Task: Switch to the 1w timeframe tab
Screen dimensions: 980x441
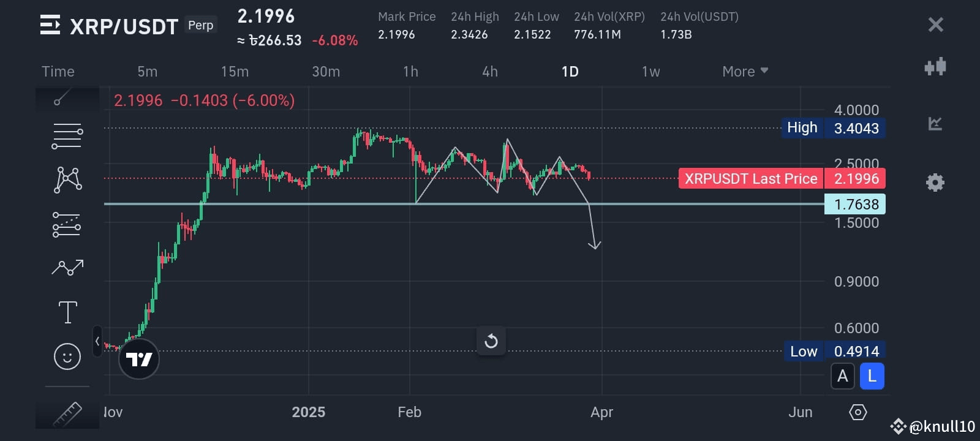Action: pyautogui.click(x=650, y=72)
